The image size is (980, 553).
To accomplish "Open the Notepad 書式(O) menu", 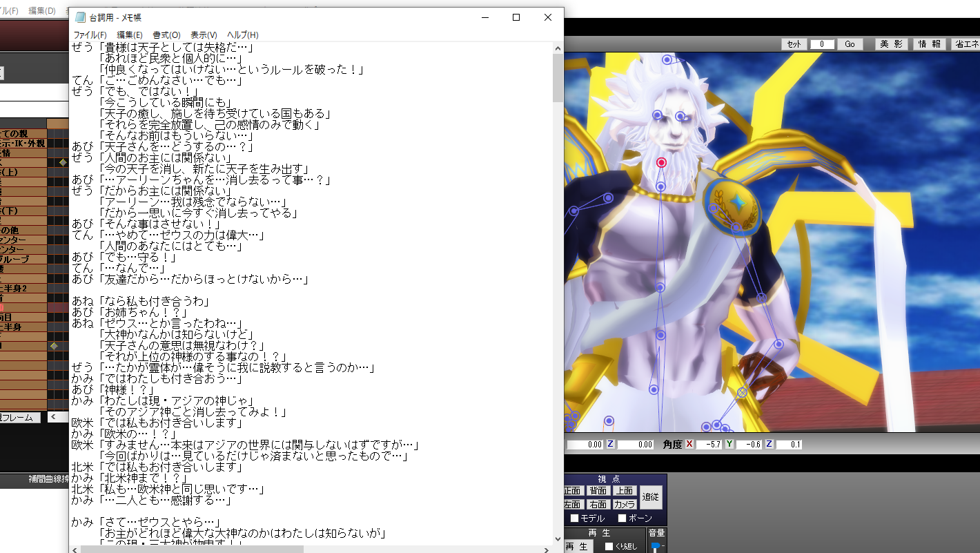I will (166, 35).
